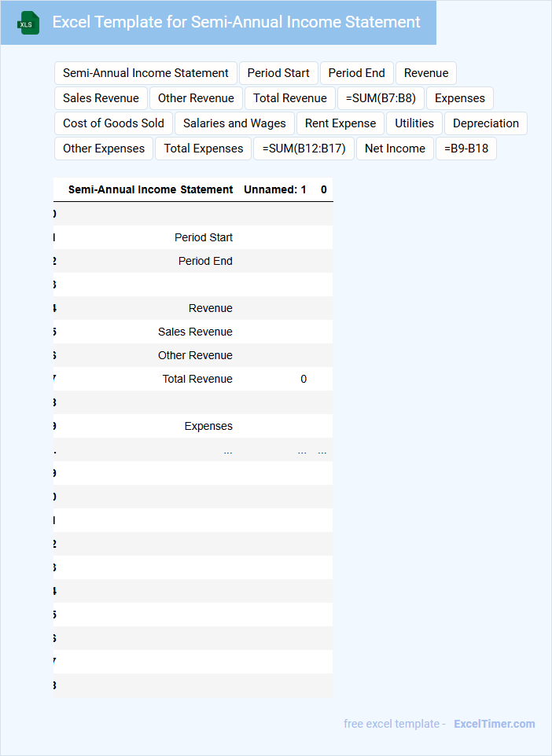Screen dimensions: 552x756
Task: Open the ExcelTimer.com link
Action: pos(494,724)
